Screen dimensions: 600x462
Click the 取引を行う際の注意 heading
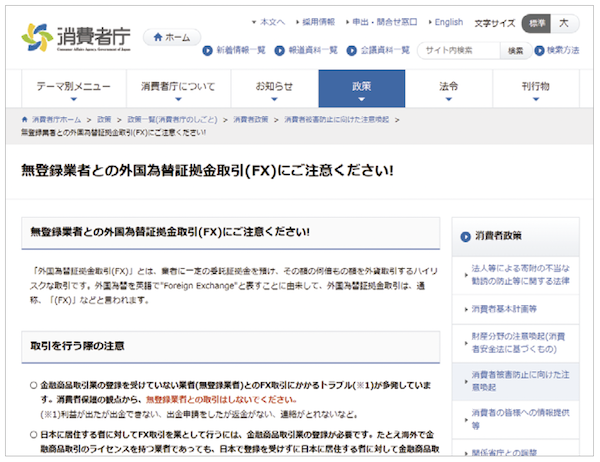[x=77, y=346]
